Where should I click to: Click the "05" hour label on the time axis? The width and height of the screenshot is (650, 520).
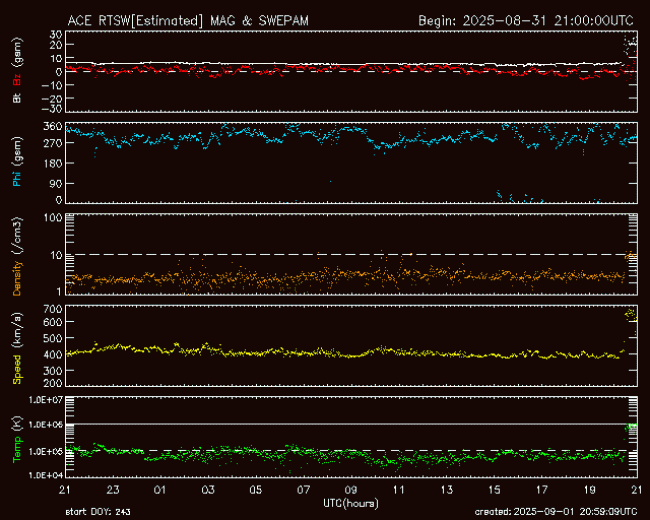(256, 490)
